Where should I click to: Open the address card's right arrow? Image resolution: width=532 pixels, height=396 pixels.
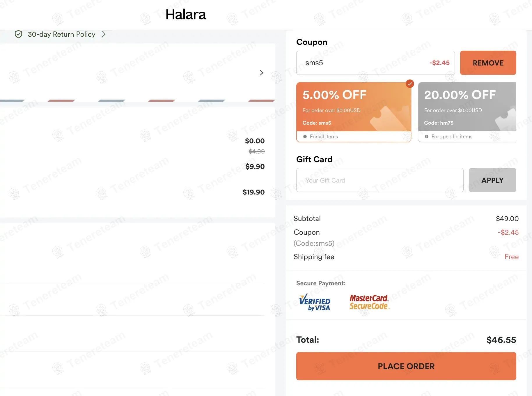point(261,73)
